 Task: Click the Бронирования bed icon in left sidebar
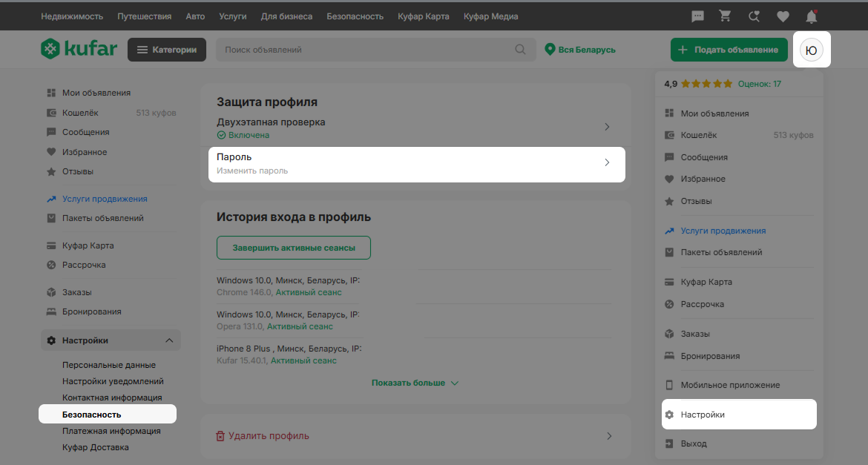pyautogui.click(x=51, y=311)
